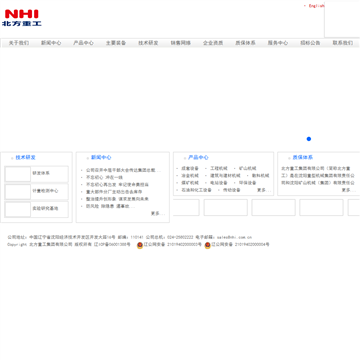Screen dimensions: 360x360
Task: Go to 服务中心 nav item
Action: coord(278,43)
